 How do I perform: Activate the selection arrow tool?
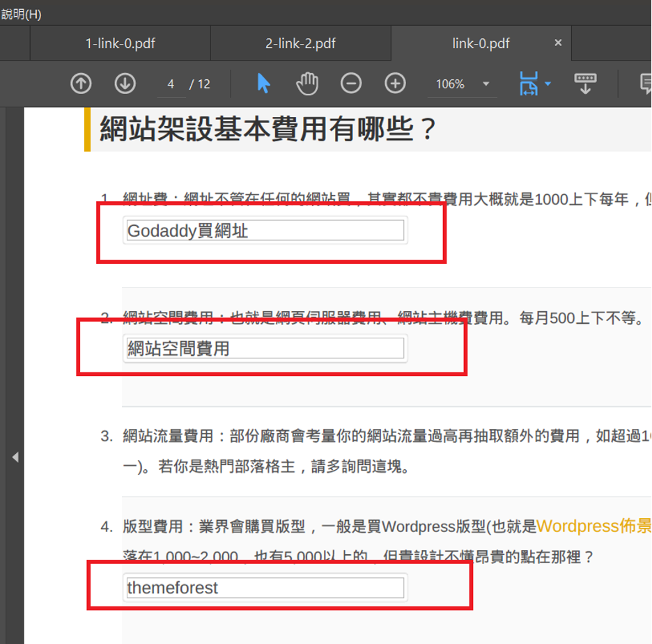click(263, 84)
